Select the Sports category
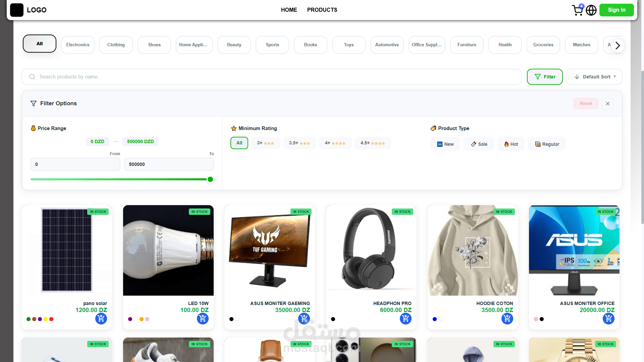The image size is (644, 362). point(272,45)
